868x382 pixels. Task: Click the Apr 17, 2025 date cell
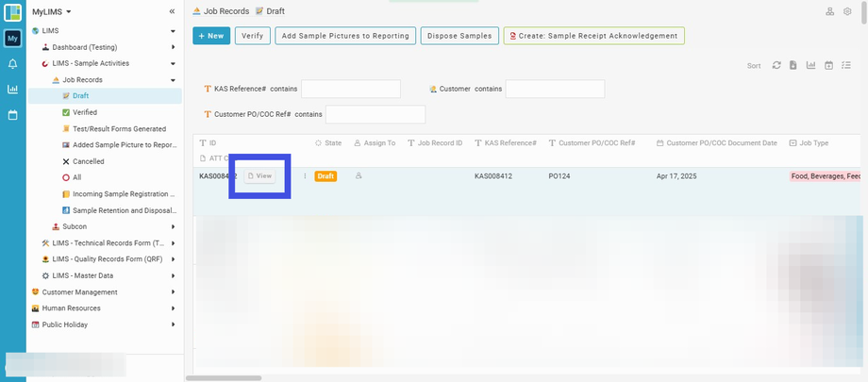tap(676, 176)
